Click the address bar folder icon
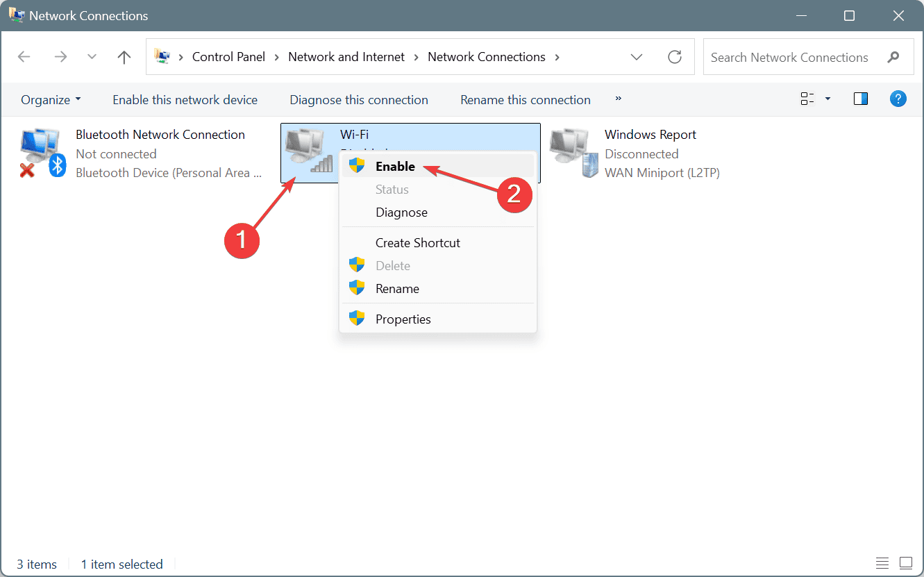This screenshot has width=924, height=577. (x=162, y=57)
